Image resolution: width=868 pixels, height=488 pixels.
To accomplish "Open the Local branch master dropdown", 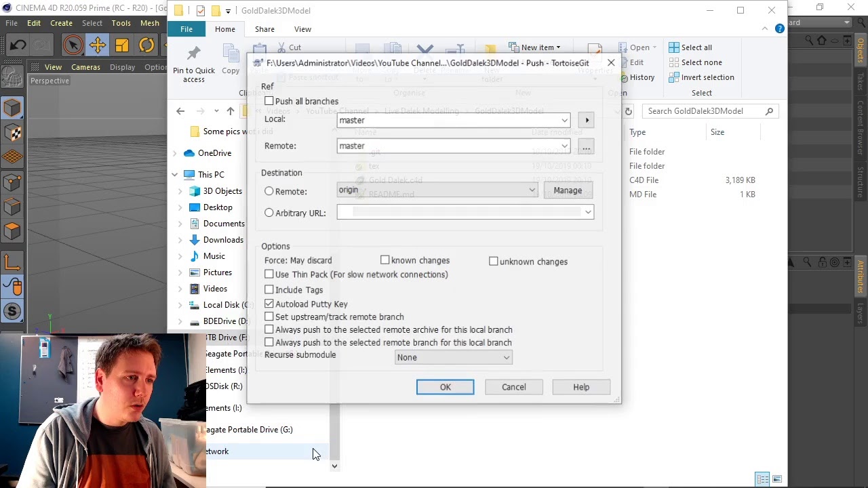I will pos(454,120).
